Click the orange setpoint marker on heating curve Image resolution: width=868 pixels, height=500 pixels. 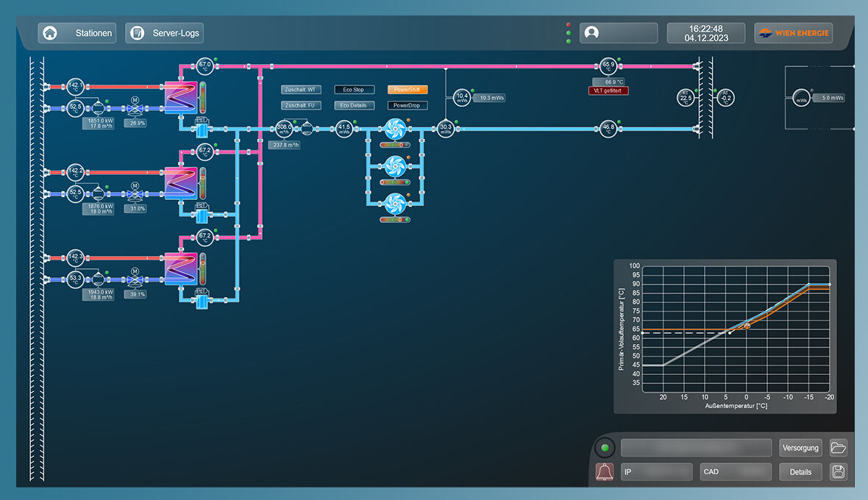tap(747, 326)
